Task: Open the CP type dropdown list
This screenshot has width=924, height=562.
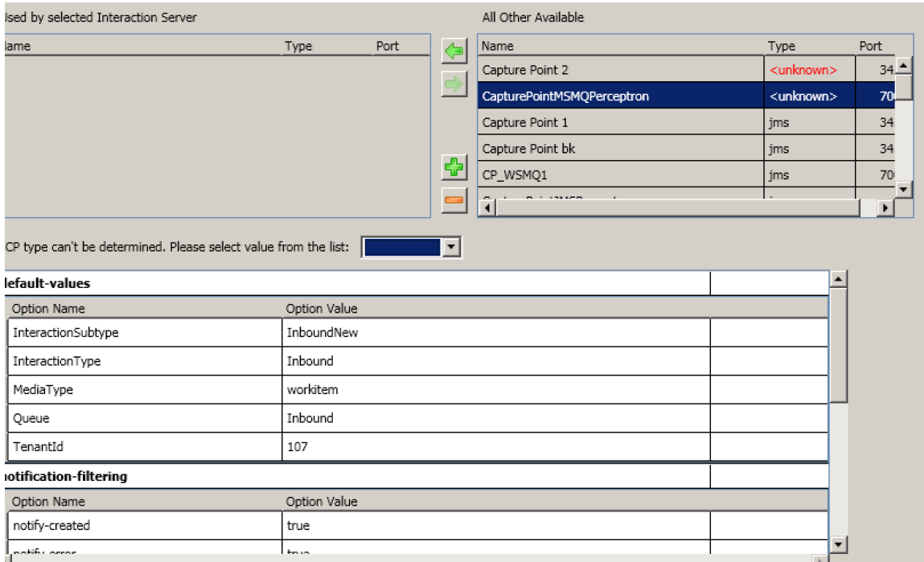Action: (452, 248)
